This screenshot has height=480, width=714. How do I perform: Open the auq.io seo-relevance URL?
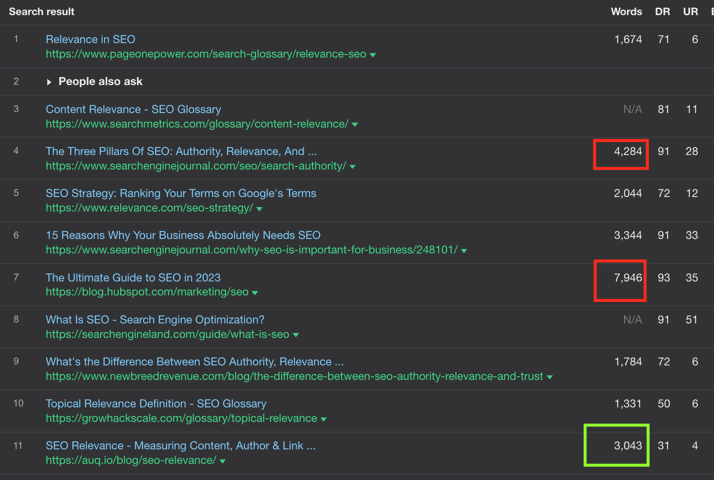[131, 460]
